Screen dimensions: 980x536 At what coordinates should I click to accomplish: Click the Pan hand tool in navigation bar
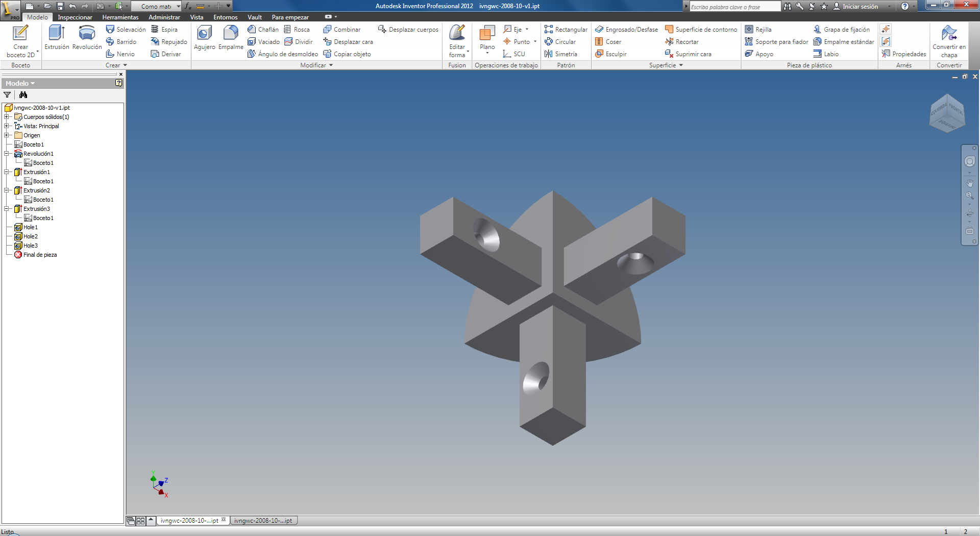[x=970, y=182]
